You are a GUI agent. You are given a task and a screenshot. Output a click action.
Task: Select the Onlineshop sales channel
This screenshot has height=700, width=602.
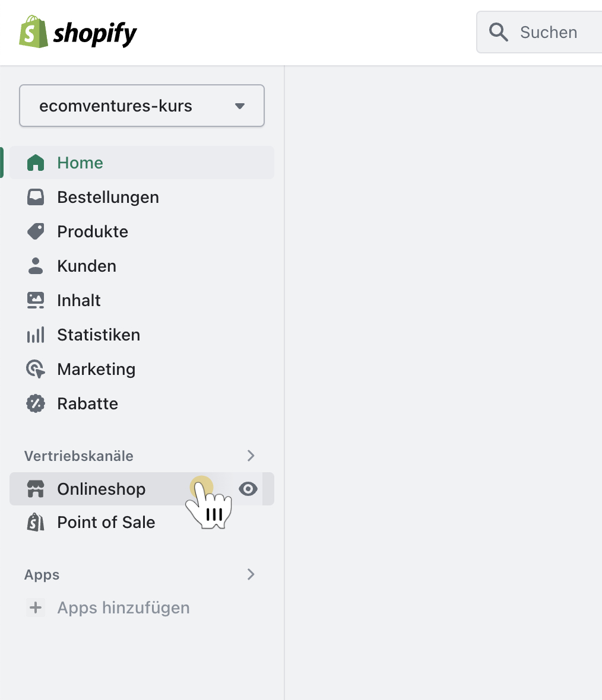point(102,489)
